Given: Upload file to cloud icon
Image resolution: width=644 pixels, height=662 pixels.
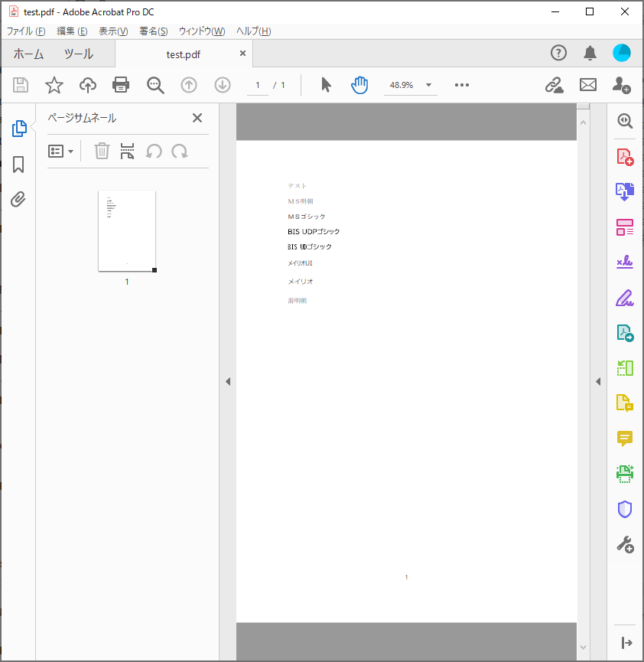Looking at the screenshot, I should pos(88,85).
